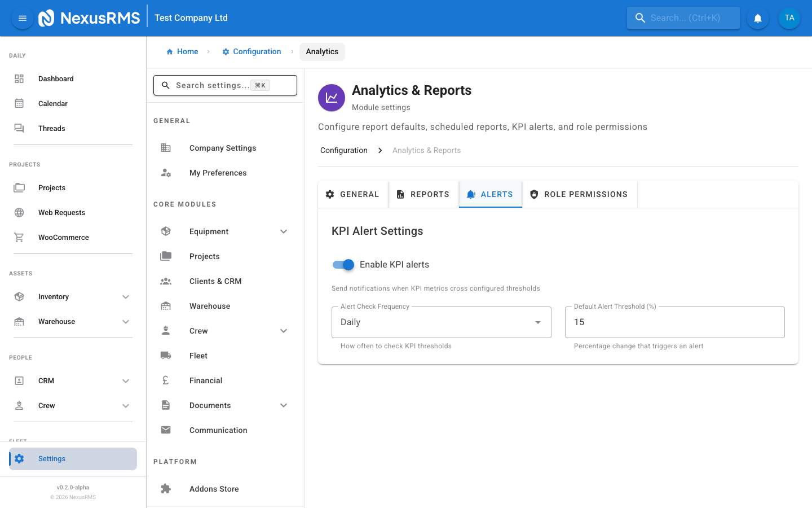Image resolution: width=812 pixels, height=508 pixels.
Task: Click the Web Requests globe icon
Action: point(19,212)
